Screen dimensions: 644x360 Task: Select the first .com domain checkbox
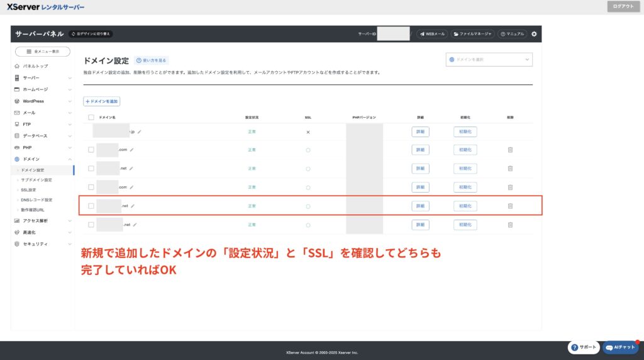[x=91, y=150]
